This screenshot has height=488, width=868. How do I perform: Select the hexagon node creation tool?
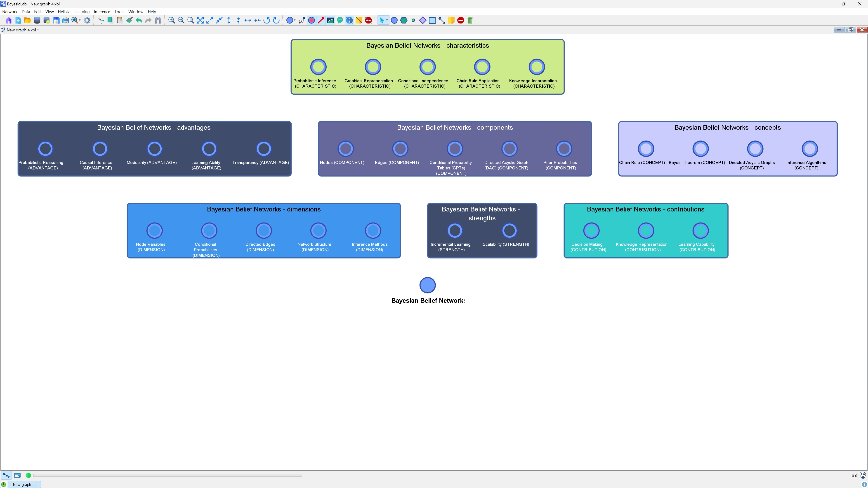[404, 20]
